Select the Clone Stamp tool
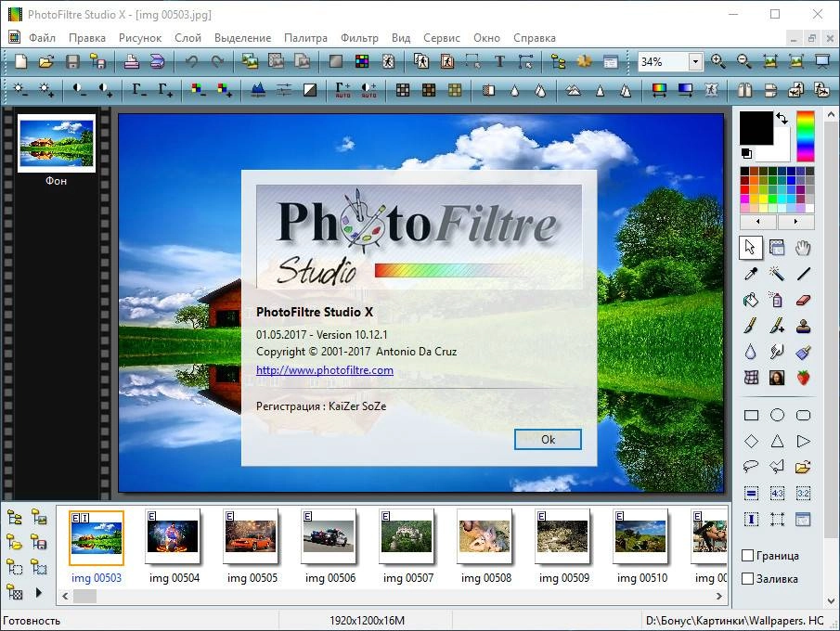This screenshot has height=631, width=840. tap(803, 326)
